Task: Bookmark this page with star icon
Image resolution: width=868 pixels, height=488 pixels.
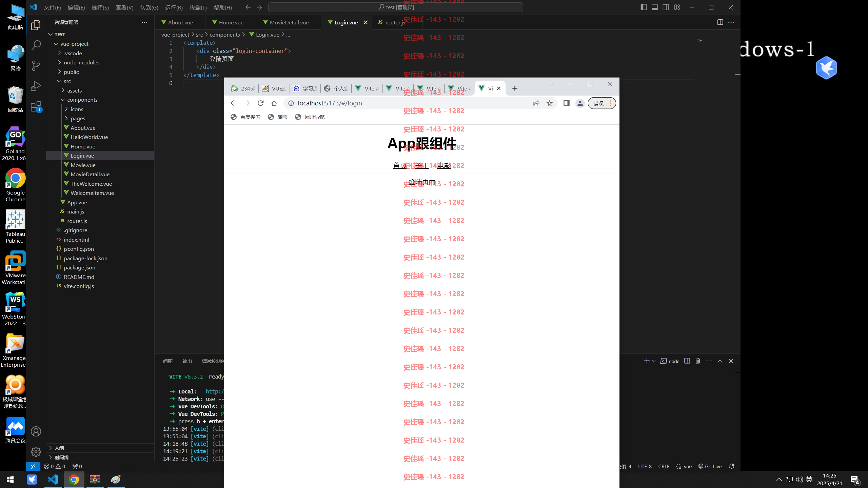Action: [x=550, y=103]
